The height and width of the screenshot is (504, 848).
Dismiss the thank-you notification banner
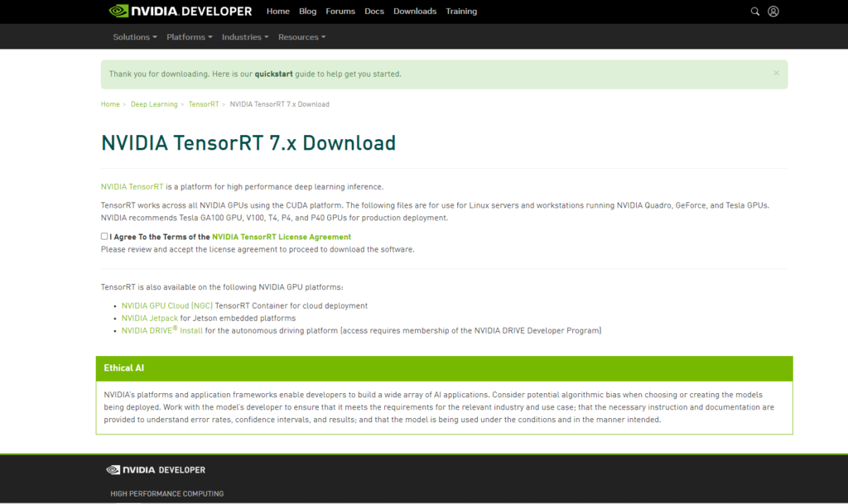(x=776, y=73)
